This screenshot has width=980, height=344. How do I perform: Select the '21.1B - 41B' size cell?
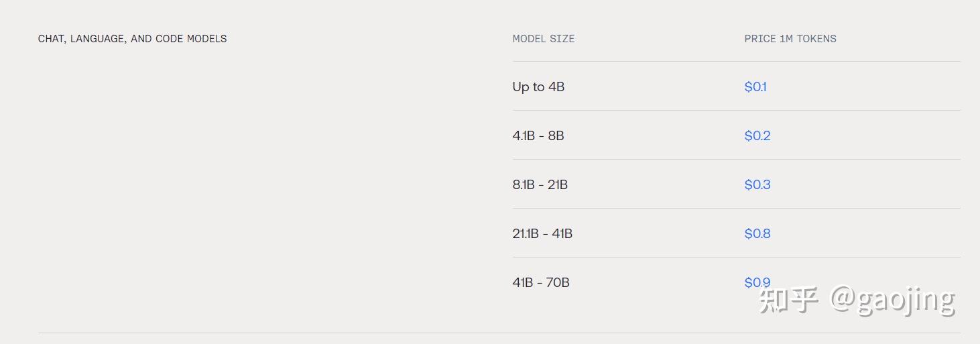click(542, 233)
